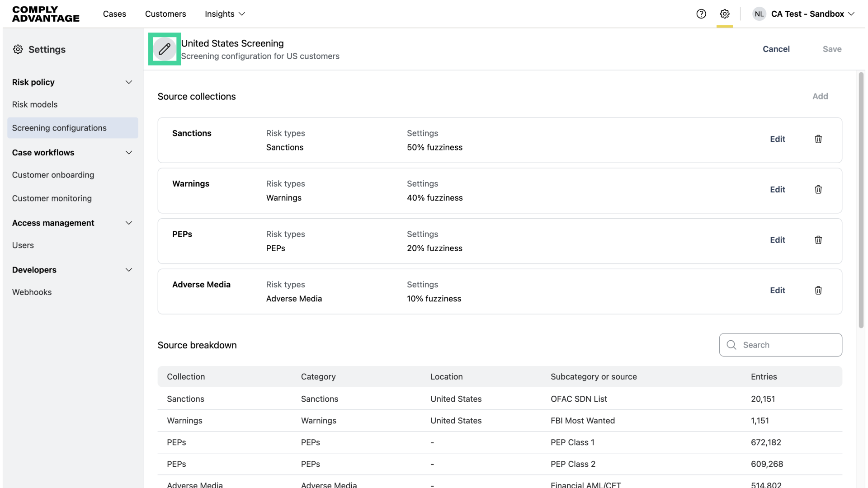868x488 pixels.
Task: Open CA Test - Sandbox account dropdown
Action: click(812, 14)
